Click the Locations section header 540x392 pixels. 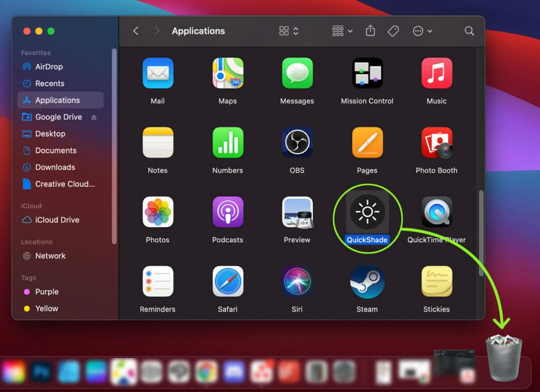[x=37, y=242]
